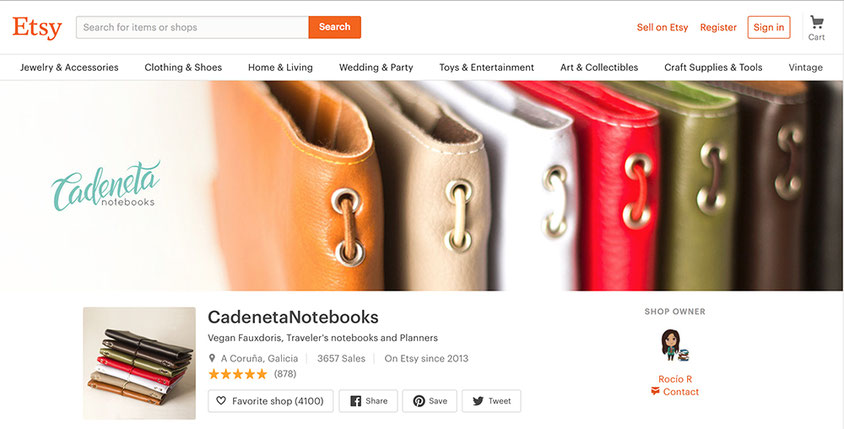Focus the search for items or shops field

[x=192, y=27]
